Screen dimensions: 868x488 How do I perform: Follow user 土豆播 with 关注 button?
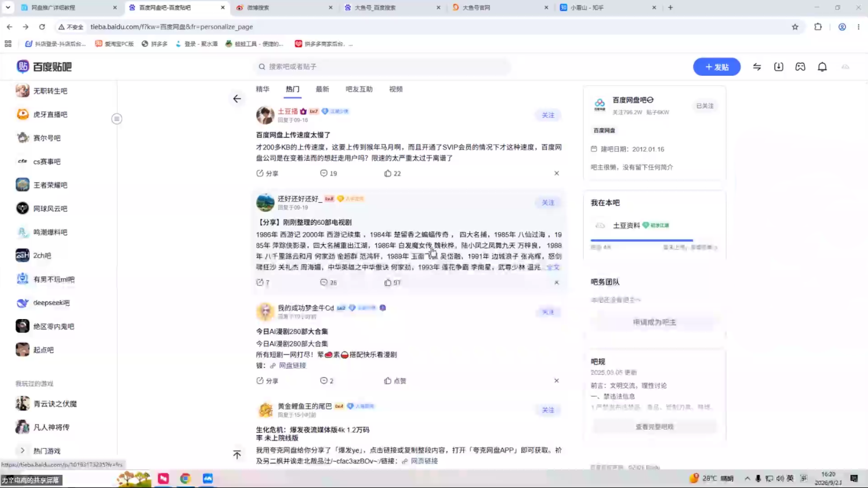(x=548, y=115)
